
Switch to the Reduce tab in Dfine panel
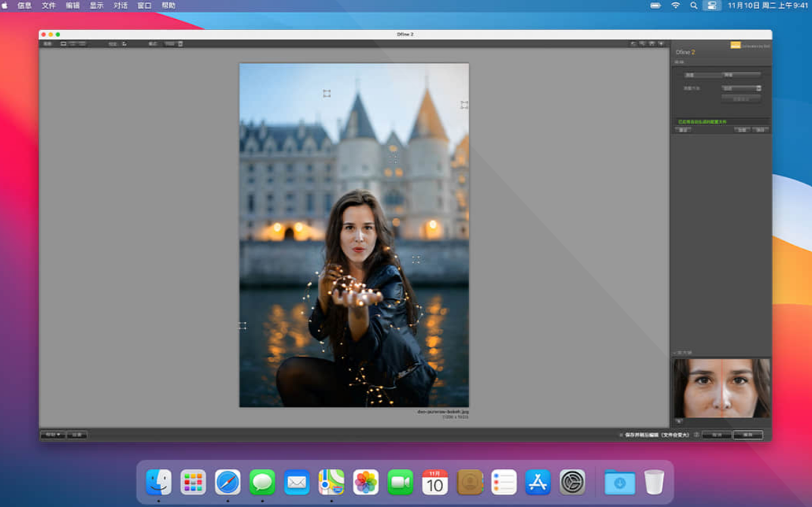pos(741,75)
